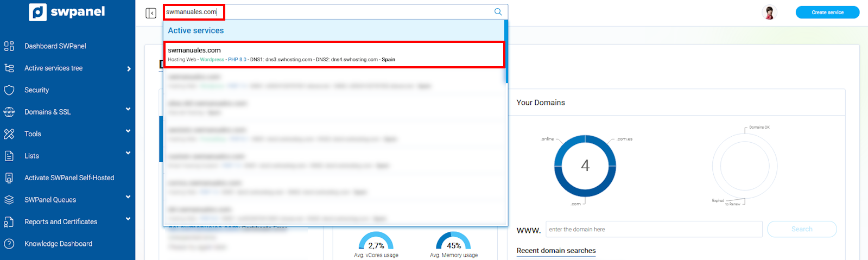Expand the Tools submenu chevron
The width and height of the screenshot is (868, 260).
coord(128,131)
